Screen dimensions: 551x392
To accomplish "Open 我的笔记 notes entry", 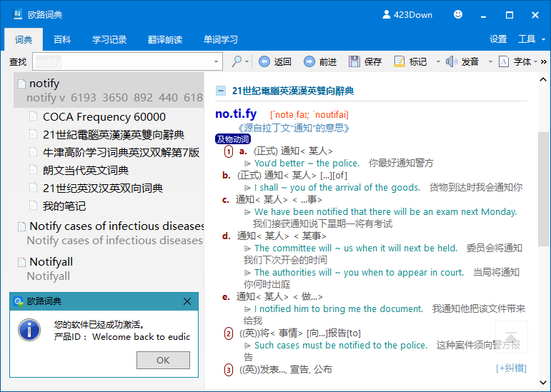I will coord(64,206).
